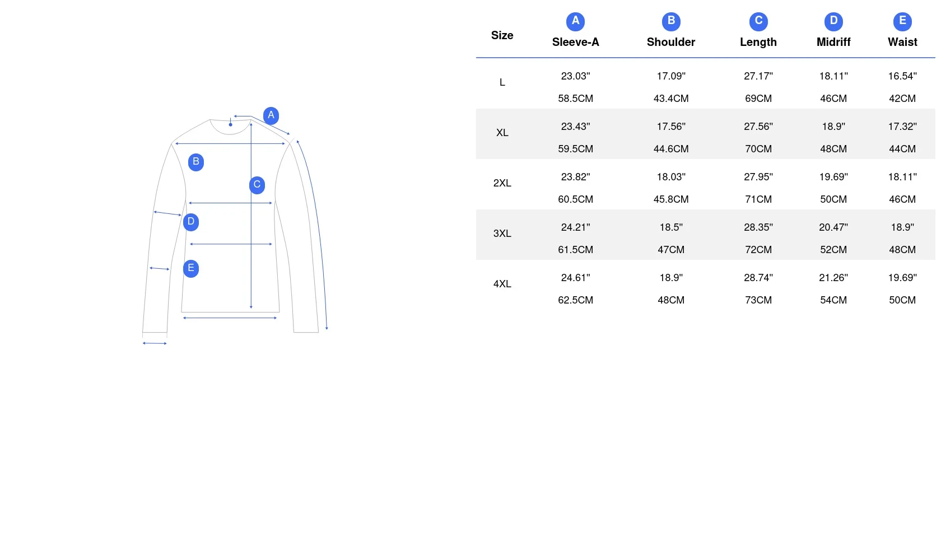Screen dimensions: 941x560
Task: Select the 4XL size row label
Action: 502,284
